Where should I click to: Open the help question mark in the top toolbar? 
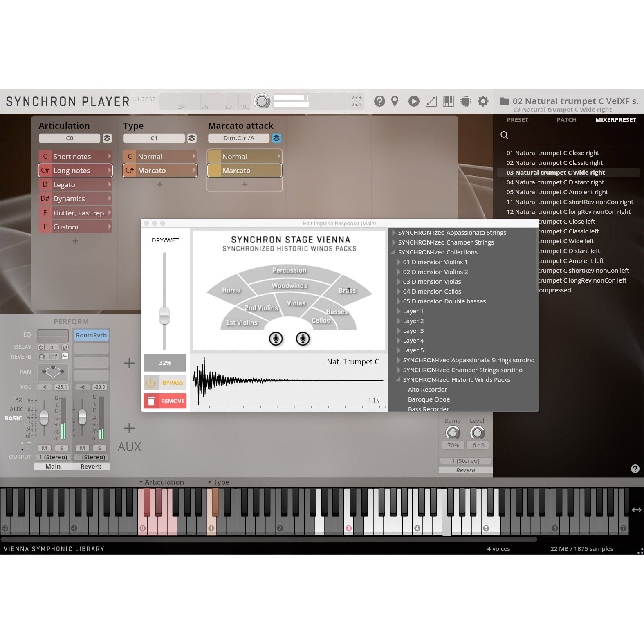pyautogui.click(x=379, y=101)
